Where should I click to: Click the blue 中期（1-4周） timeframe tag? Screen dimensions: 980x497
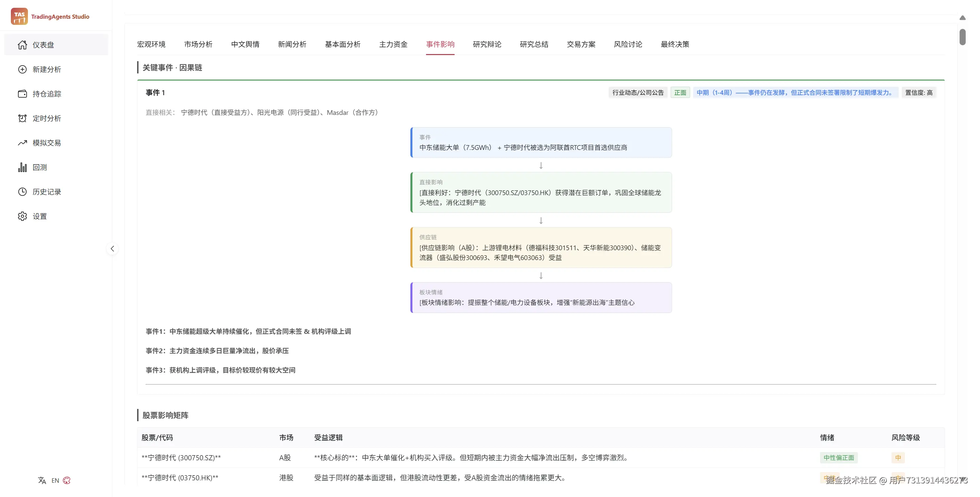tap(796, 92)
